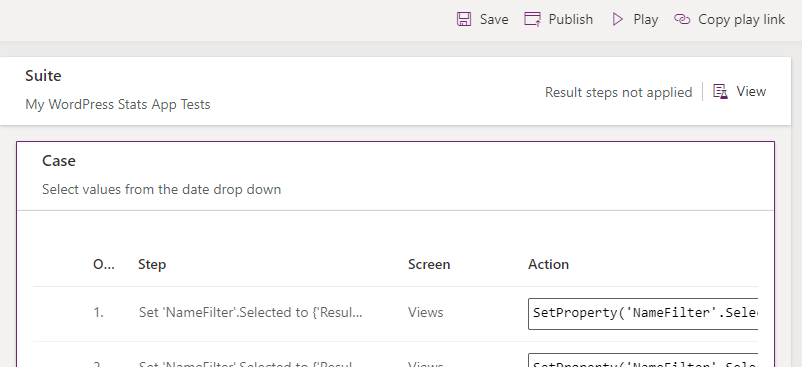The image size is (802, 367).
Task: Start tests via Play label
Action: (645, 19)
